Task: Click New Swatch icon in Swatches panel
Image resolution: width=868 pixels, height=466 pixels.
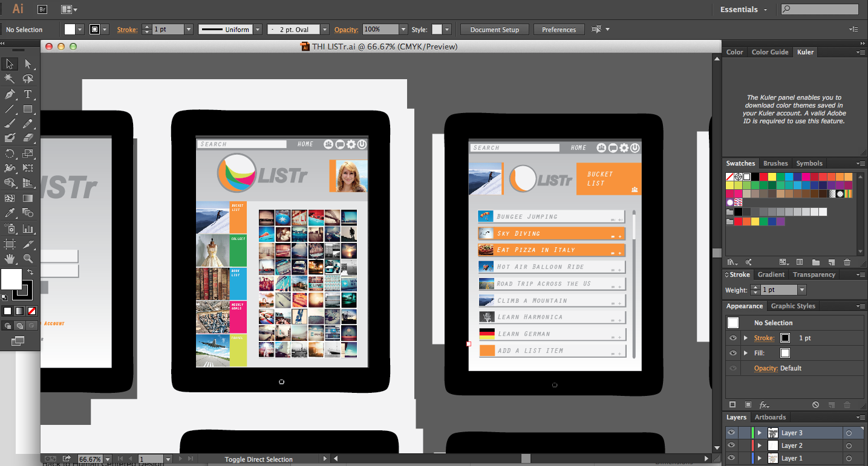Action: pos(832,262)
